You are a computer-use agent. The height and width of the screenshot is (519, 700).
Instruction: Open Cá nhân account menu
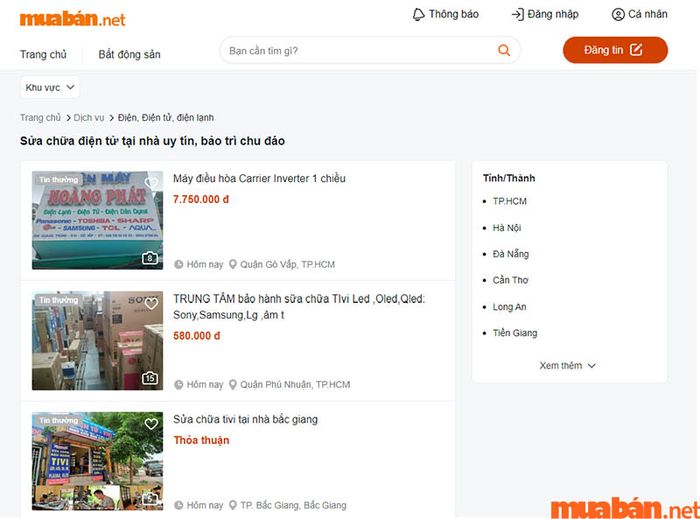tap(640, 14)
